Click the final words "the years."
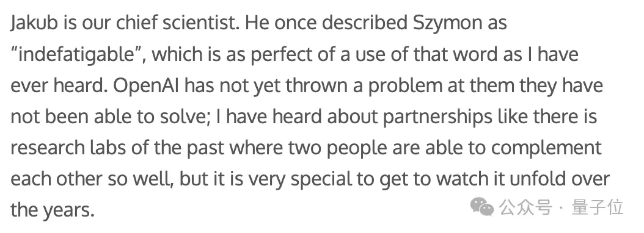Screen dimensions: 644x233 [53, 210]
